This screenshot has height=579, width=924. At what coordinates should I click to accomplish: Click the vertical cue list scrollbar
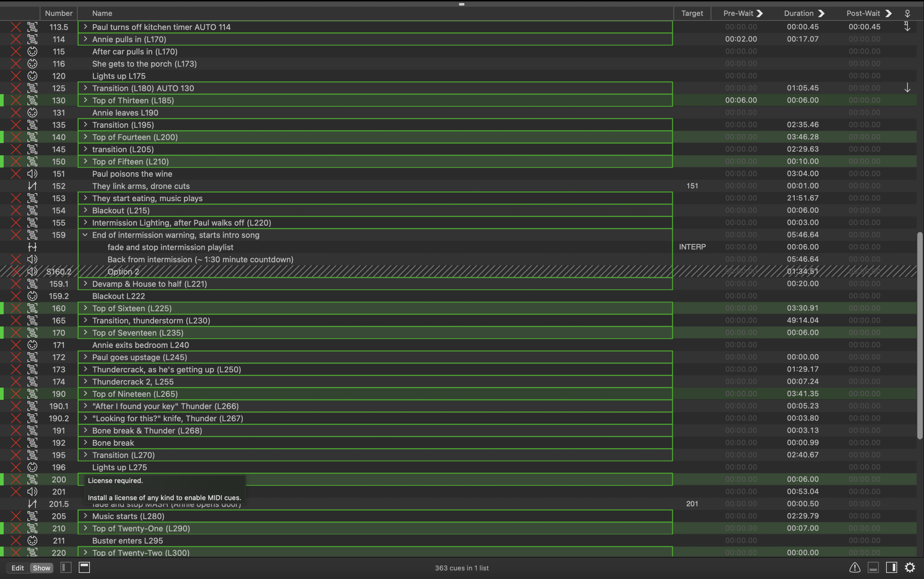pos(920,335)
